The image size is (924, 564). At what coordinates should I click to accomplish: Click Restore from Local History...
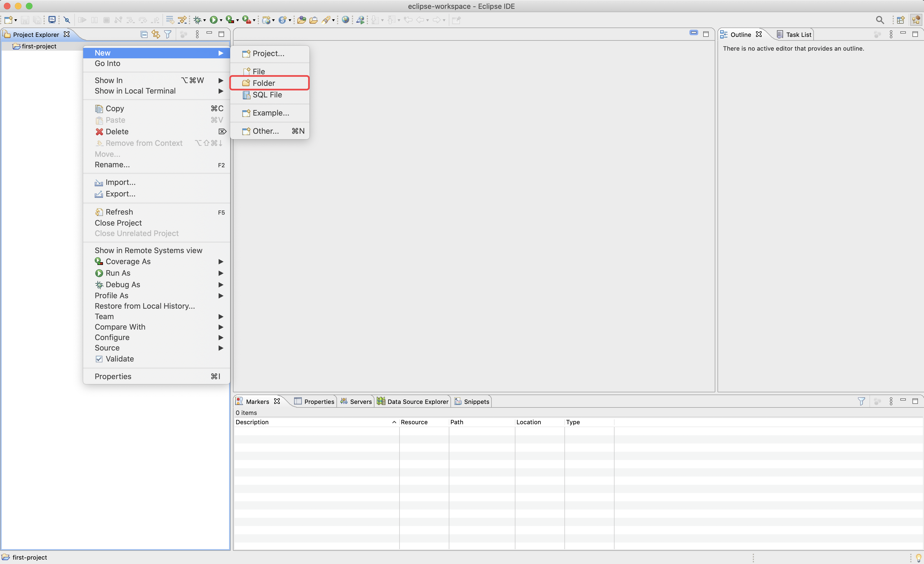156,306
